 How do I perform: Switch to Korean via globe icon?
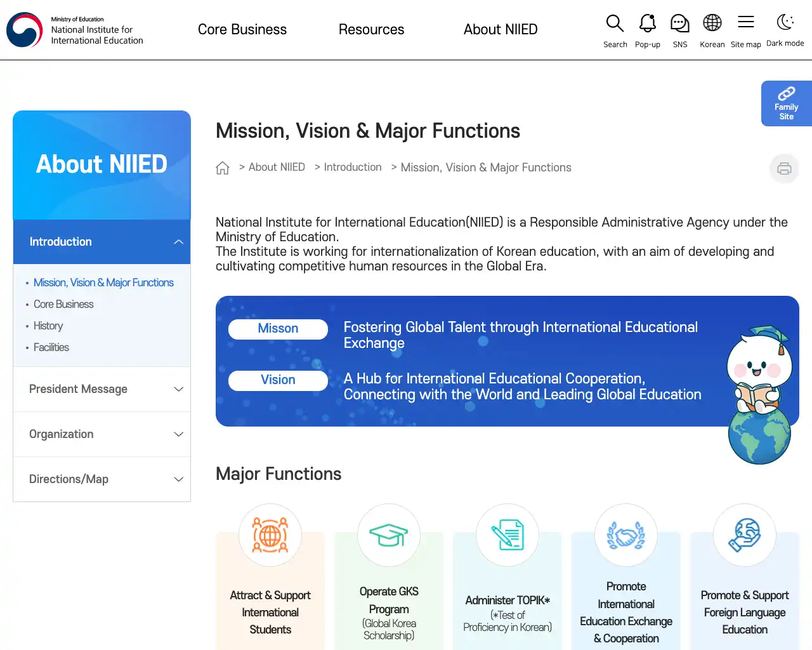click(712, 23)
